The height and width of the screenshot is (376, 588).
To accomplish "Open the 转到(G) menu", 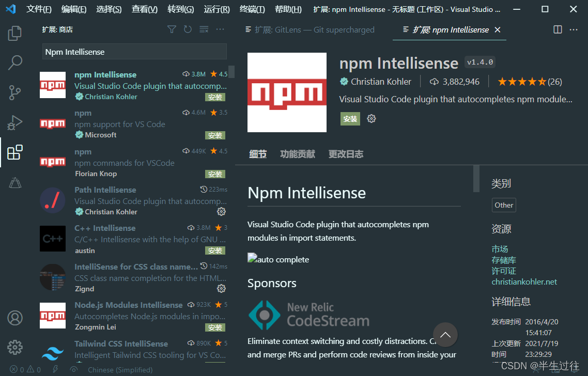I will (x=180, y=9).
